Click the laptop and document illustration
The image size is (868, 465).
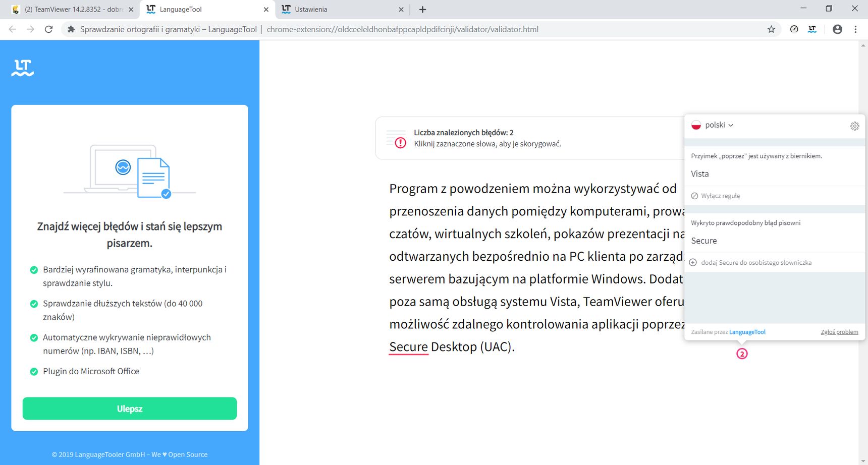(130, 171)
